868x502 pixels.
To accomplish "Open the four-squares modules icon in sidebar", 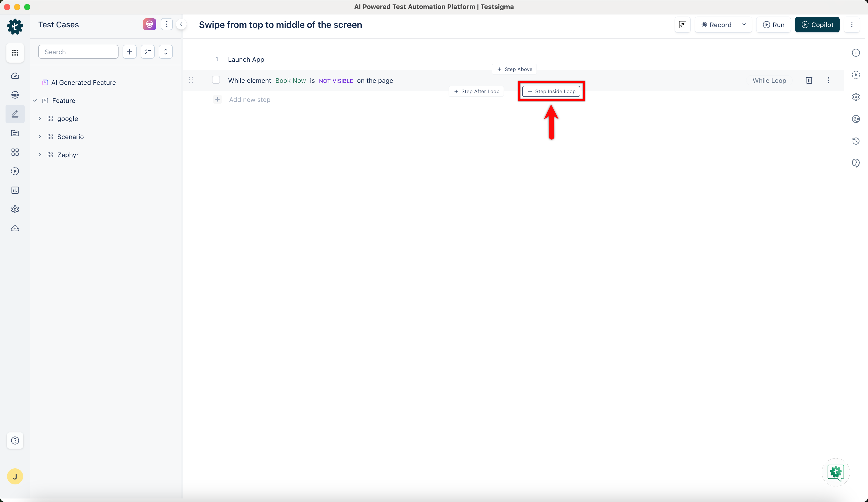I will coord(15,152).
